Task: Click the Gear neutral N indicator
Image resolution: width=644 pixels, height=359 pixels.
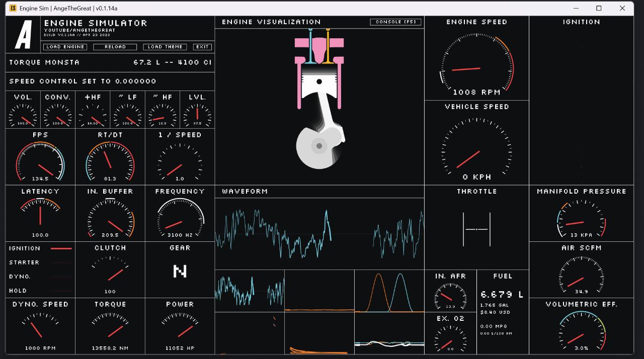Action: click(x=180, y=272)
